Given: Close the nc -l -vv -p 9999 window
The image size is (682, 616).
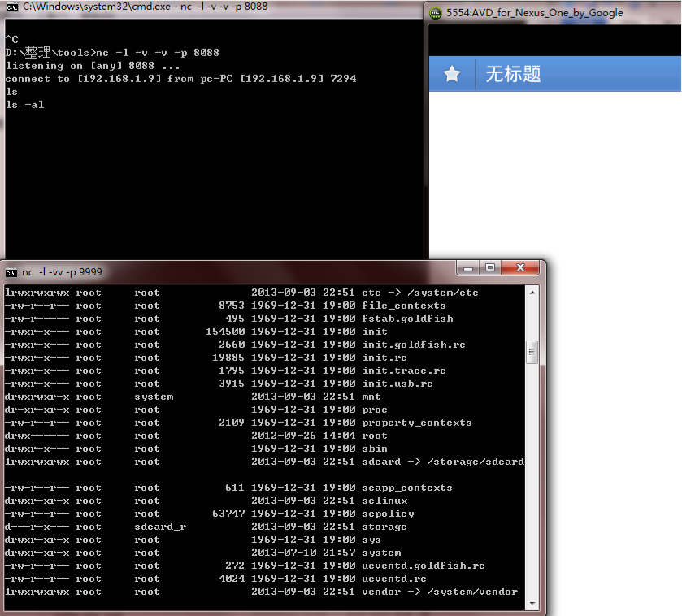Looking at the screenshot, I should 520,267.
